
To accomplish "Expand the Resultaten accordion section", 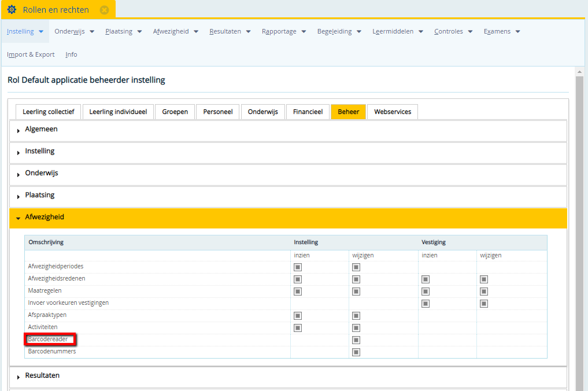I will click(288, 377).
